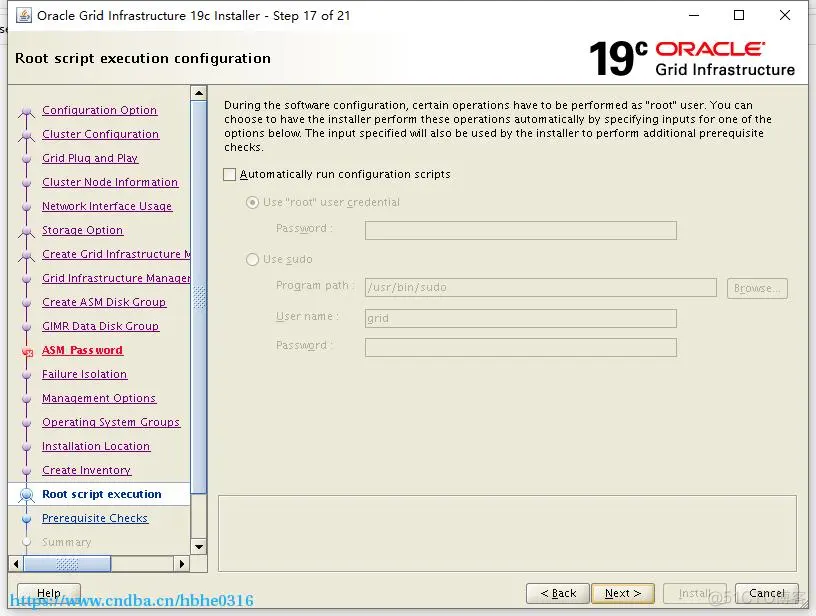Click the step node icon beside Cluster Configuration
816x616 pixels.
[x=27, y=136]
